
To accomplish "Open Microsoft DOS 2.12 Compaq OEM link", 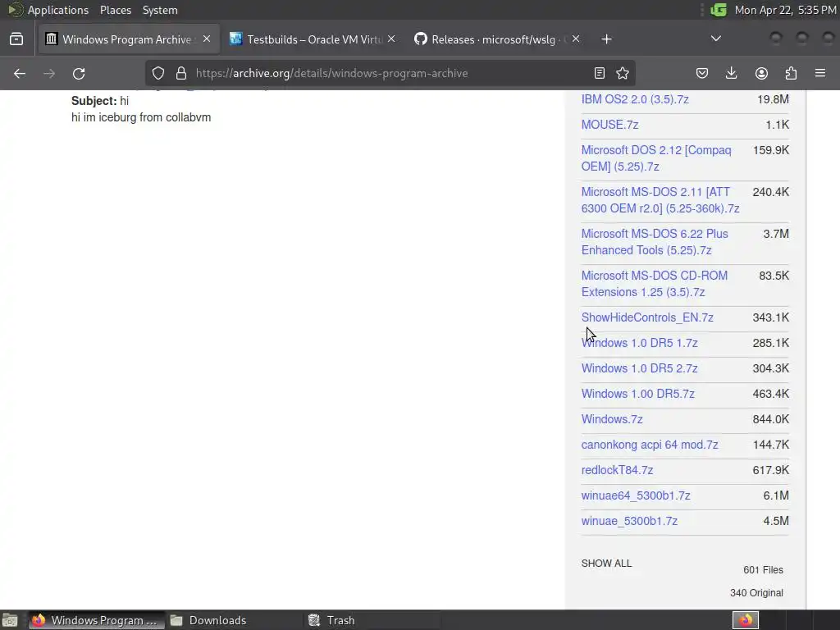I will (x=656, y=158).
